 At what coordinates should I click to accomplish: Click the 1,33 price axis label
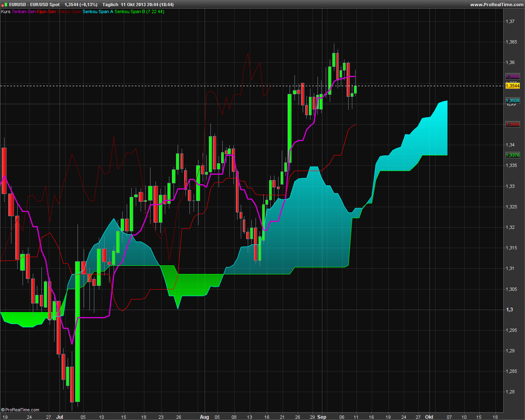[510, 186]
